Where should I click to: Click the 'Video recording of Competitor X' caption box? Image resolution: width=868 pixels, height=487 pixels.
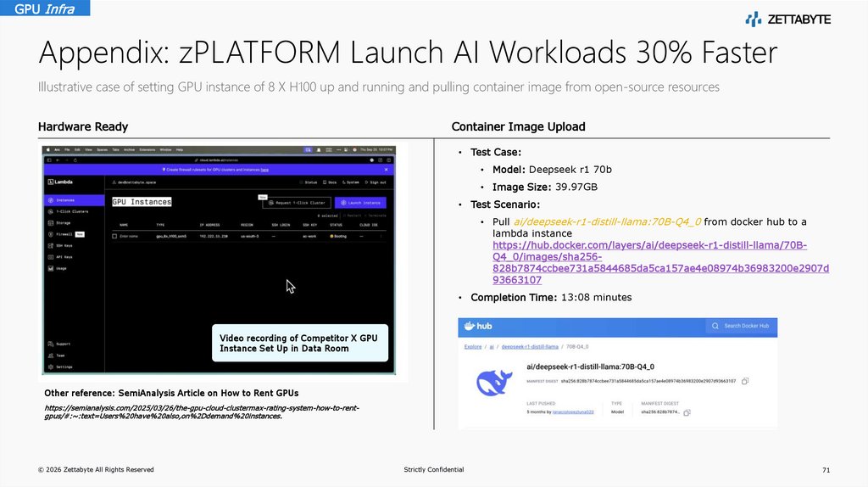(x=300, y=343)
